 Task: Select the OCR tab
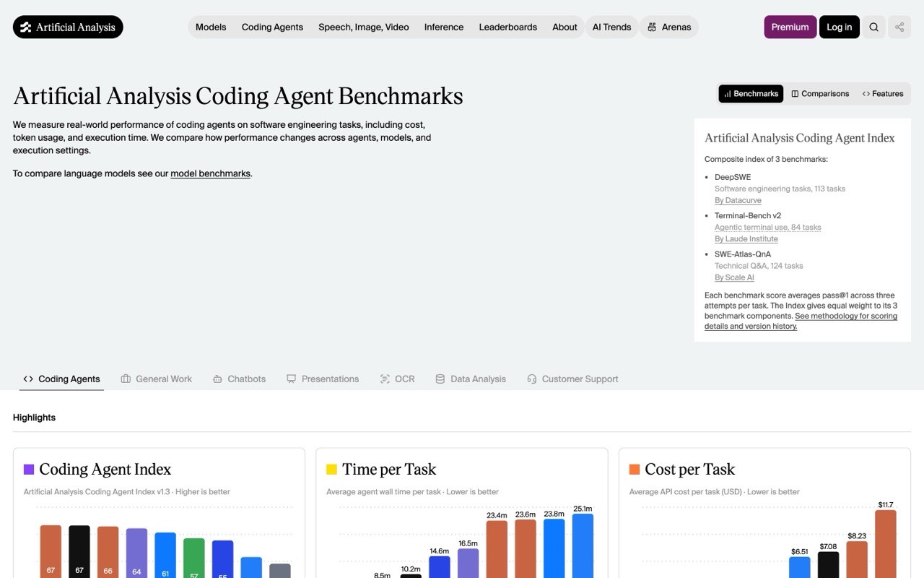(397, 379)
